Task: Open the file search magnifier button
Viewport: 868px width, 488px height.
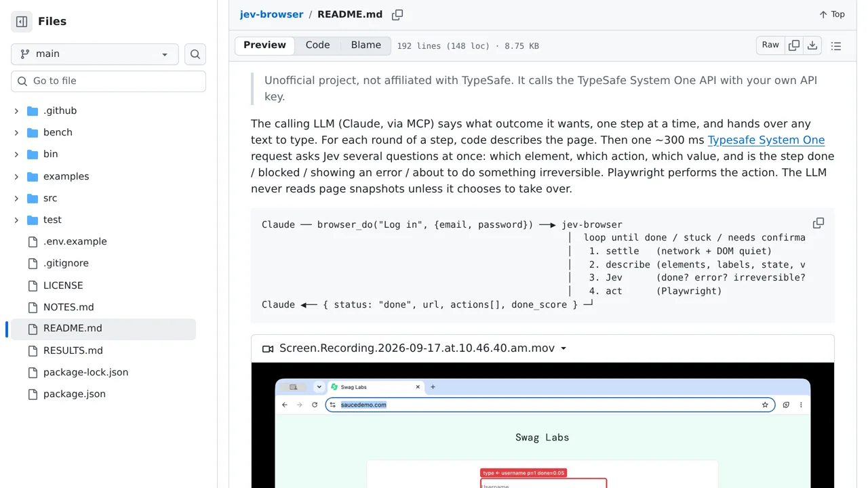Action: [x=195, y=54]
